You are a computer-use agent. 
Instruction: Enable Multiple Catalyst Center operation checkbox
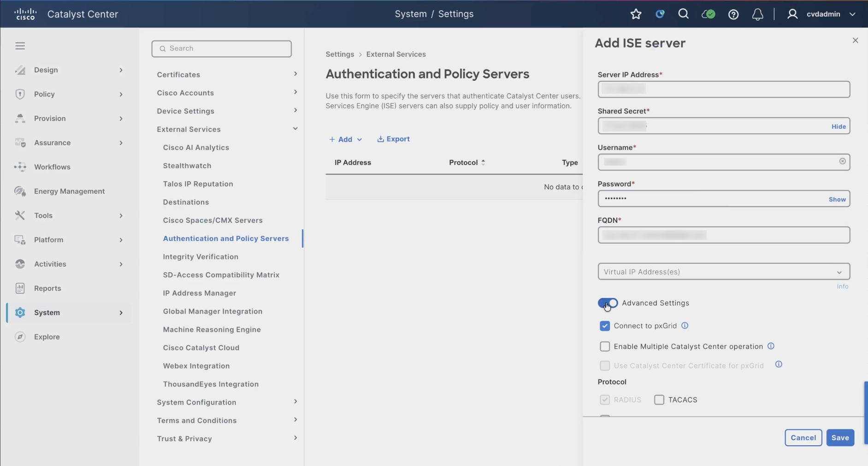pyautogui.click(x=604, y=347)
